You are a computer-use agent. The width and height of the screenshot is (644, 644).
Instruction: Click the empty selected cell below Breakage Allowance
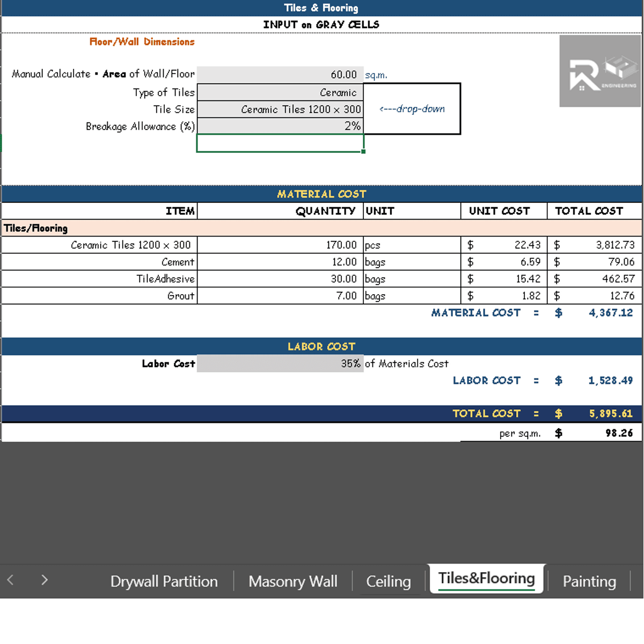pos(280,143)
